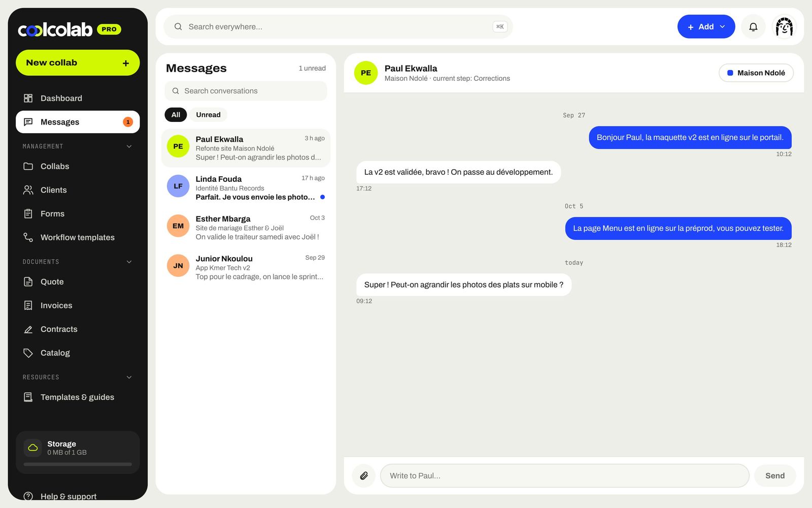812x508 pixels.
Task: Select the Unread conversations filter
Action: pyautogui.click(x=208, y=115)
